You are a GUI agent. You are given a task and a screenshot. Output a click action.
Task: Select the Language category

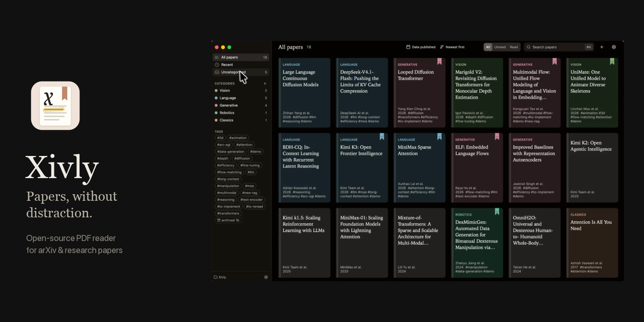(x=241, y=98)
